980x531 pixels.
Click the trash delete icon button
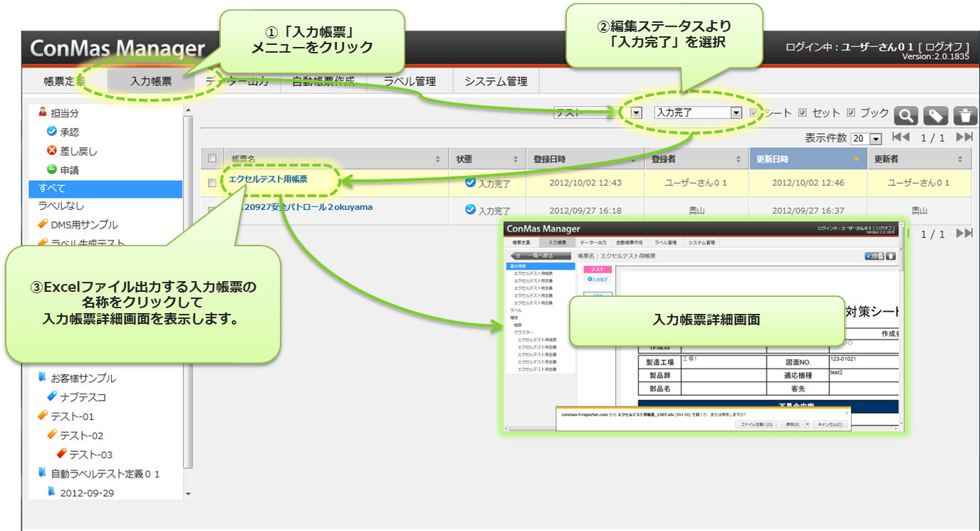click(964, 115)
